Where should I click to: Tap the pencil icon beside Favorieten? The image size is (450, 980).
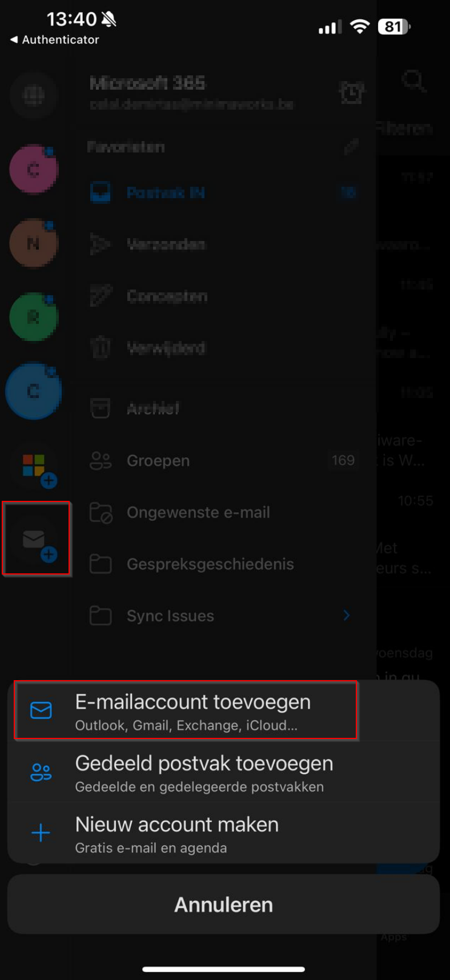pos(351,147)
